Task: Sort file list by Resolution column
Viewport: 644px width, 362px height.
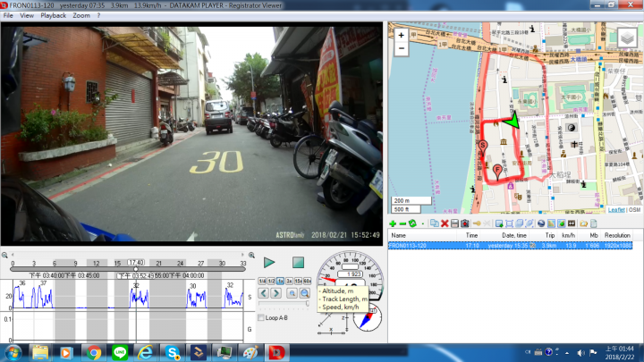Action: coord(617,235)
